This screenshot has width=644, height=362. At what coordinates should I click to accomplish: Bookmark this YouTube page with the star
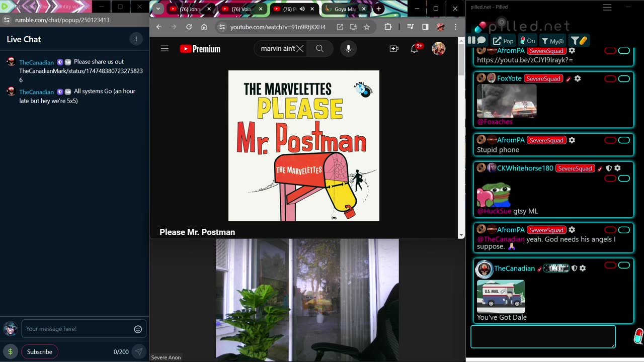(x=367, y=27)
